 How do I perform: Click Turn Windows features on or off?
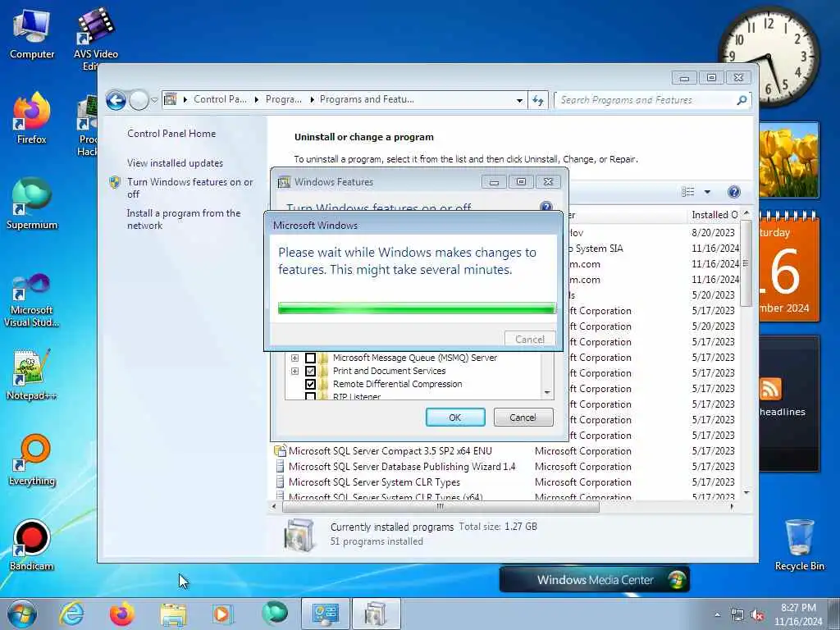[x=189, y=188]
